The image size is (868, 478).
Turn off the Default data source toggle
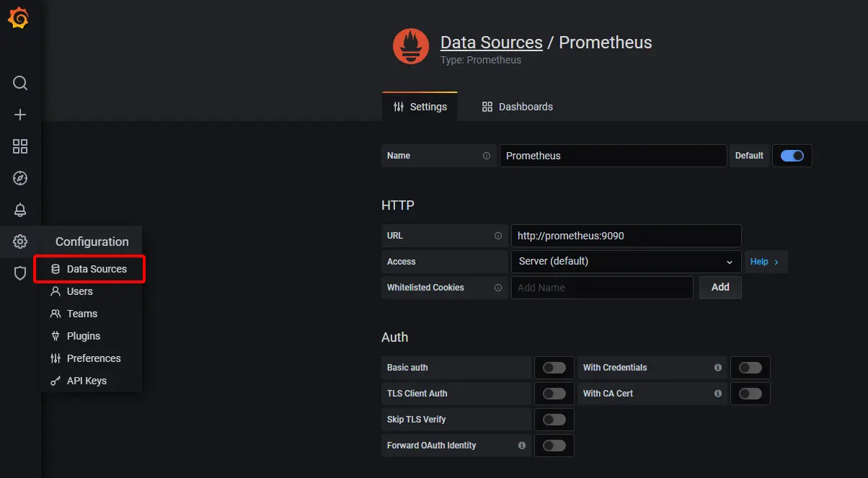pyautogui.click(x=792, y=156)
